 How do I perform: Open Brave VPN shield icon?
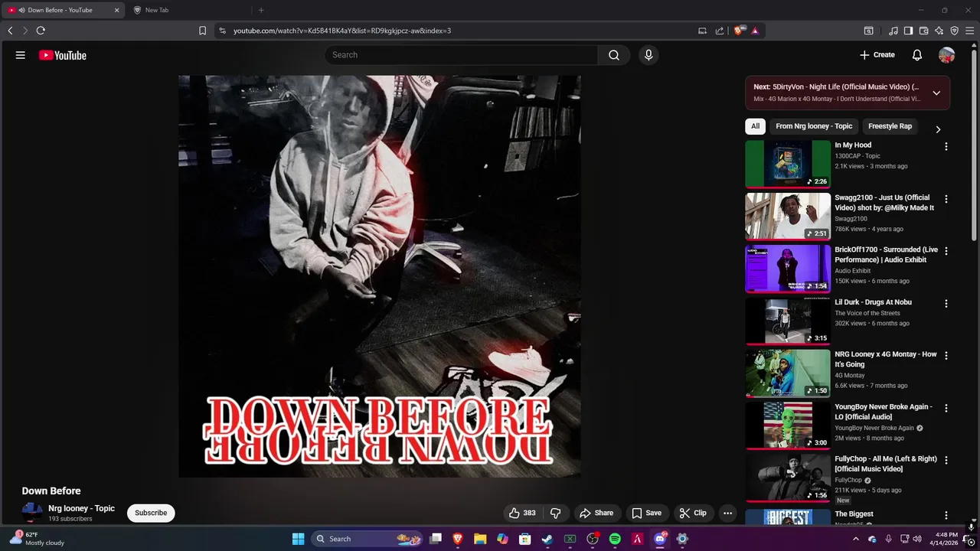(x=955, y=31)
